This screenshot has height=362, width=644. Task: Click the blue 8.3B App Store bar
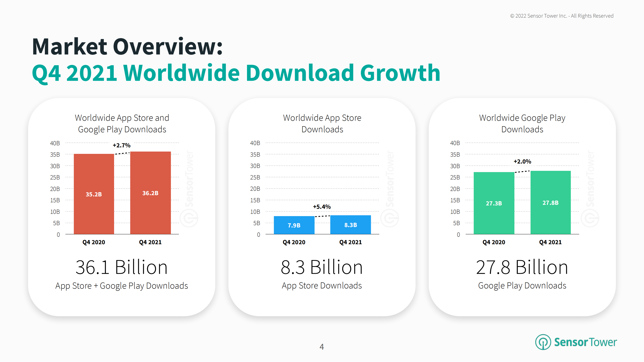click(350, 224)
